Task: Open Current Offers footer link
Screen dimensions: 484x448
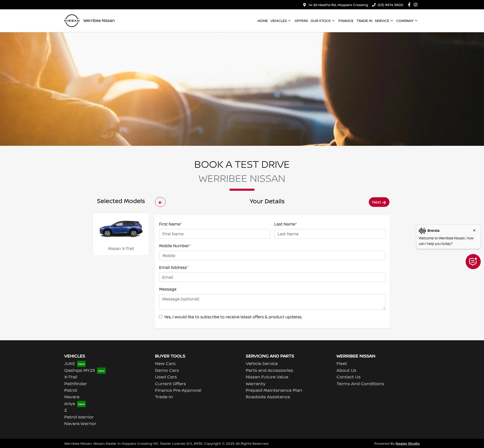Action: pyautogui.click(x=170, y=384)
